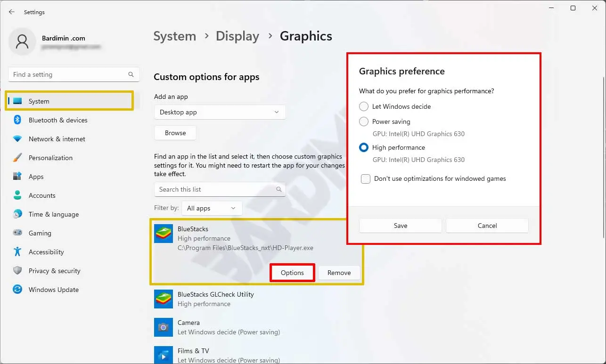Open the Desktop app dropdown

[220, 112]
